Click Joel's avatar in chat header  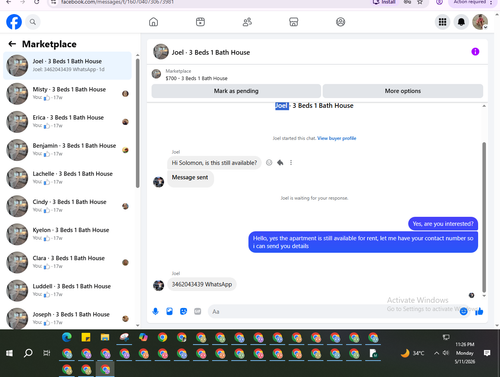[x=161, y=52]
